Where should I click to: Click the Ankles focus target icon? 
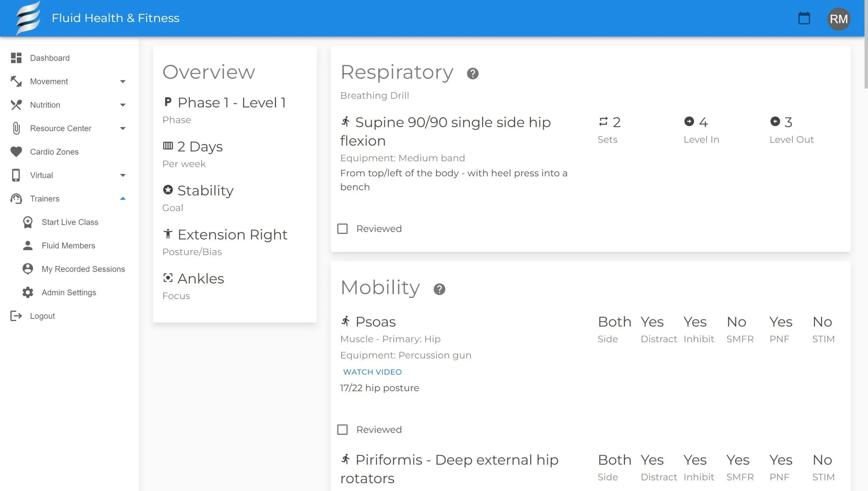[x=168, y=278]
